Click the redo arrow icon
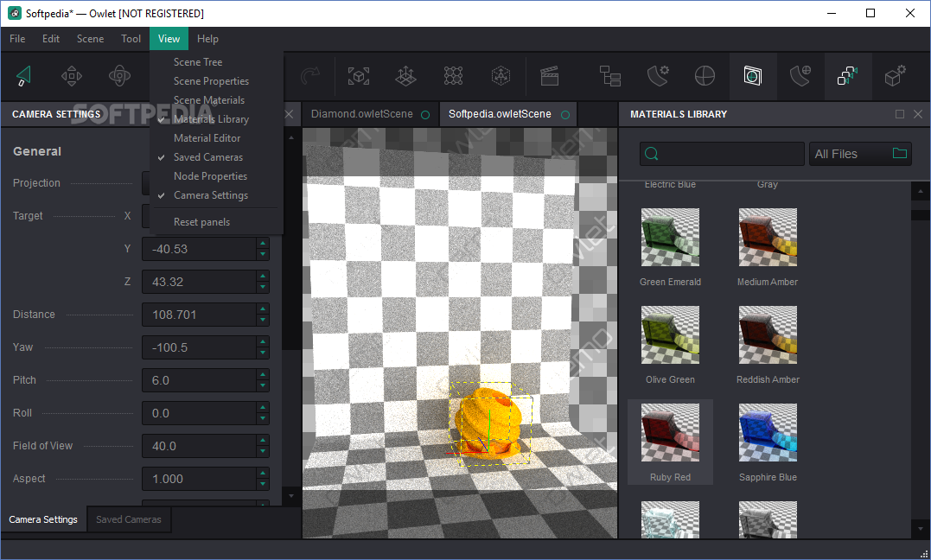The width and height of the screenshot is (931, 560). [x=310, y=76]
